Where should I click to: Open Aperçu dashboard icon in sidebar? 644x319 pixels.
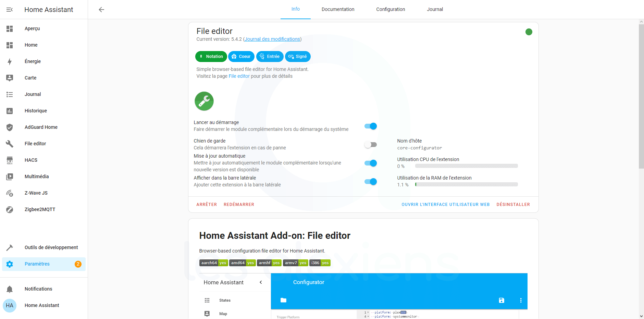pos(10,29)
